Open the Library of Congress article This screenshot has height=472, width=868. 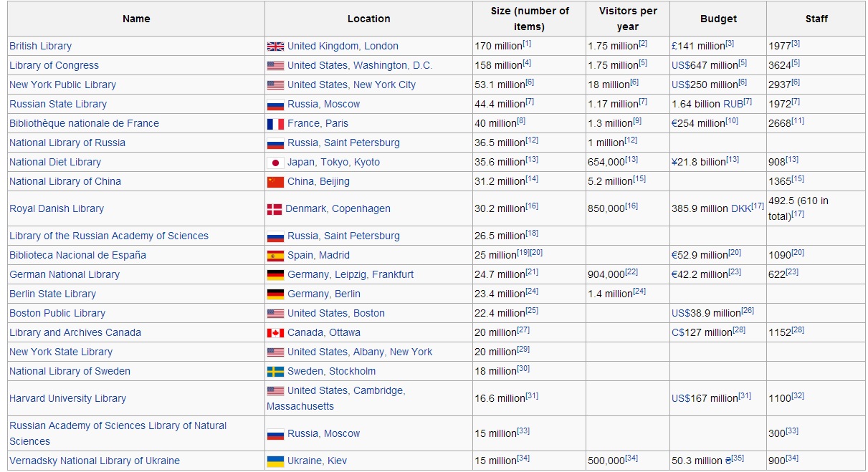click(x=54, y=65)
